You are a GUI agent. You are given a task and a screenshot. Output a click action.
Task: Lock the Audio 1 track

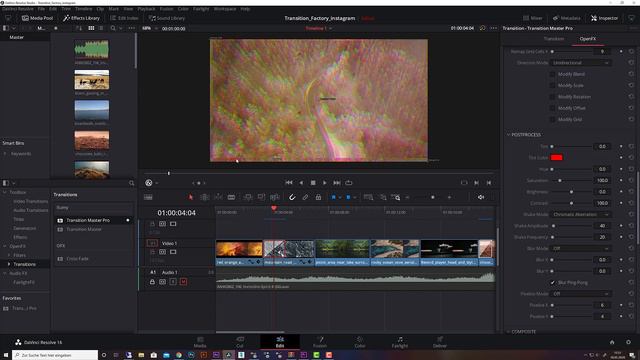click(x=152, y=282)
